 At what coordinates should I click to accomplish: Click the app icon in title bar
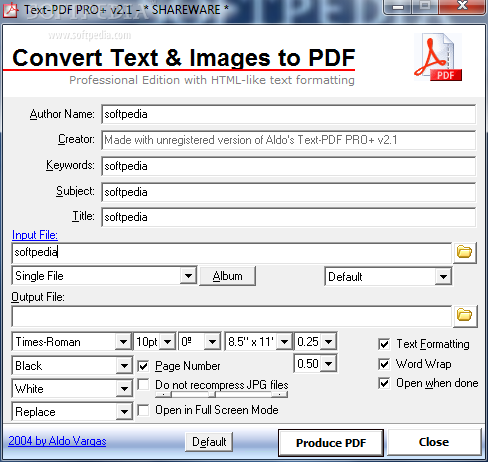(10, 9)
